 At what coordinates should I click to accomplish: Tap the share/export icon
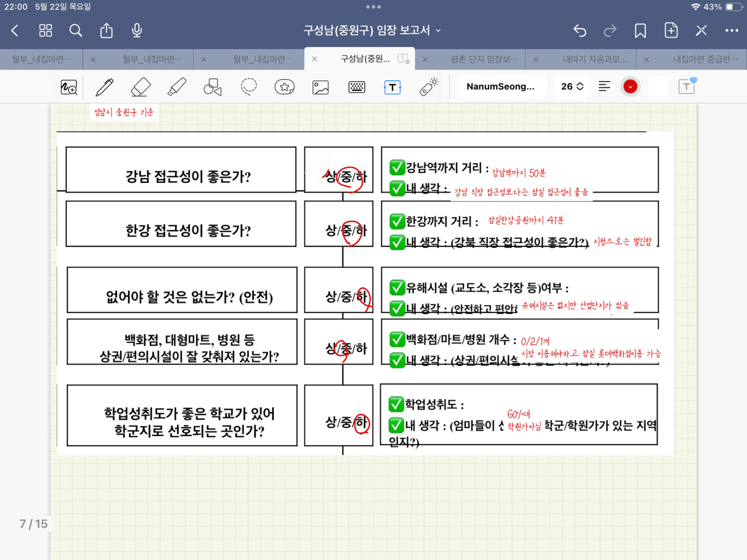(106, 30)
